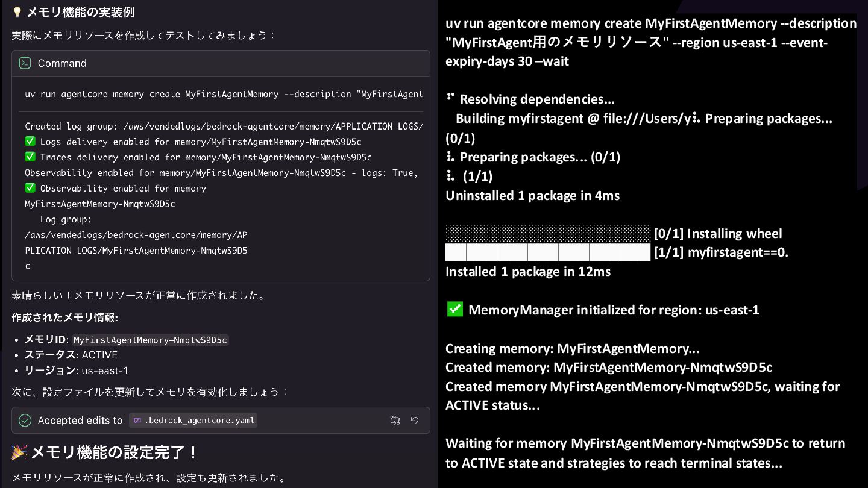Click the メモリ機能の実装例 heading

(73, 12)
